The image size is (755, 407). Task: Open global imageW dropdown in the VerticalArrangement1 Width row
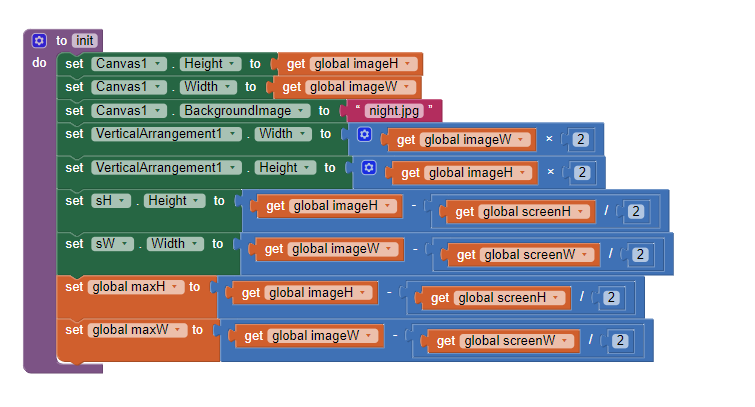click(x=475, y=140)
